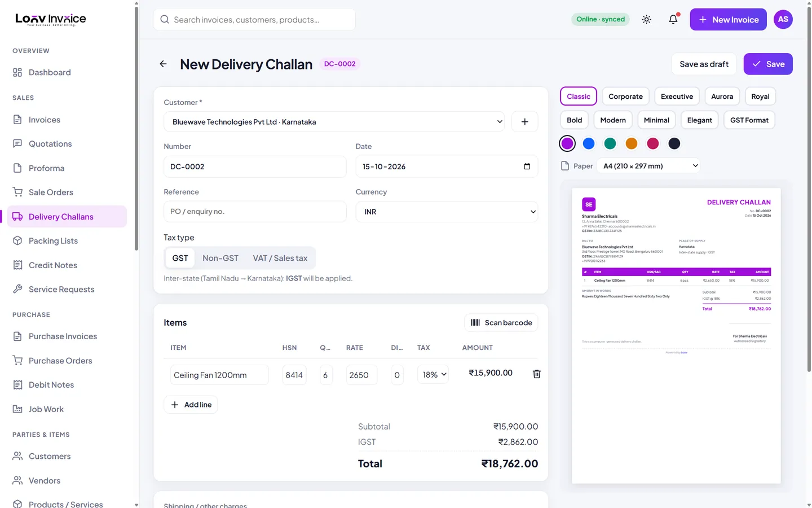This screenshot has height=508, width=812.
Task: Choose the GST Format template
Action: pyautogui.click(x=749, y=120)
